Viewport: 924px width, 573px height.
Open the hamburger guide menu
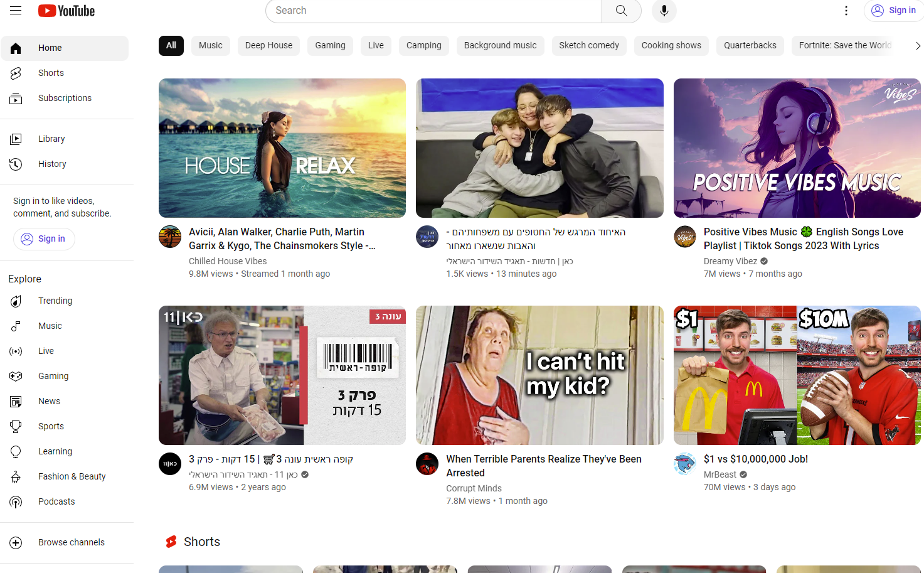(16, 11)
